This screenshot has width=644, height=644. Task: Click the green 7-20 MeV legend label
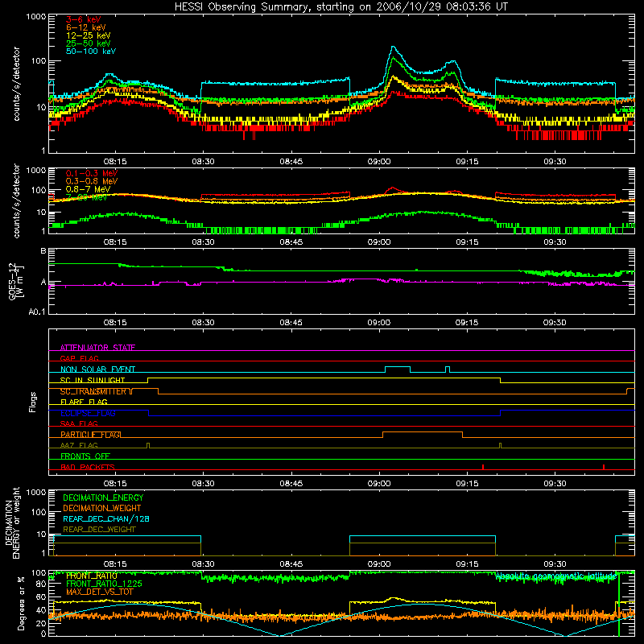pyautogui.click(x=86, y=197)
